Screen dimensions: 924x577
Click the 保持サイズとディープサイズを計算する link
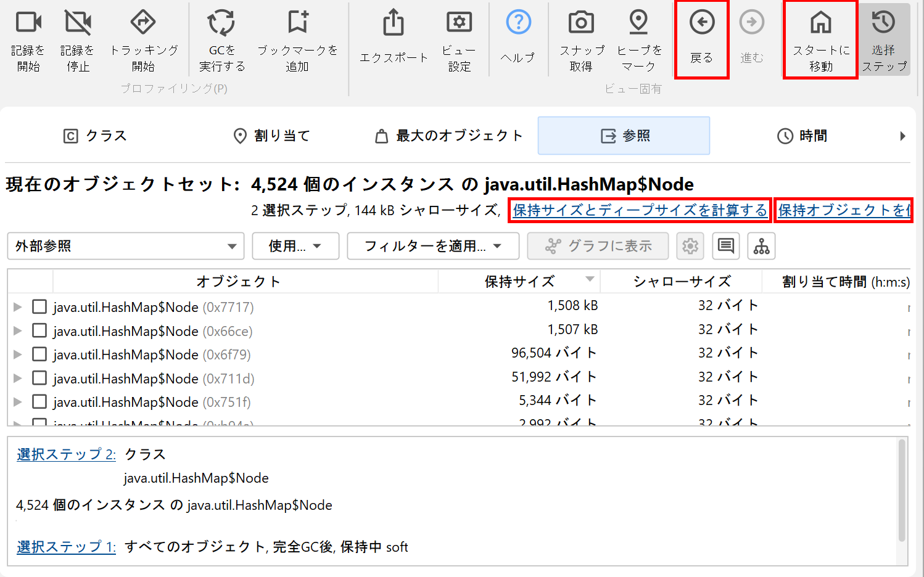pos(640,210)
